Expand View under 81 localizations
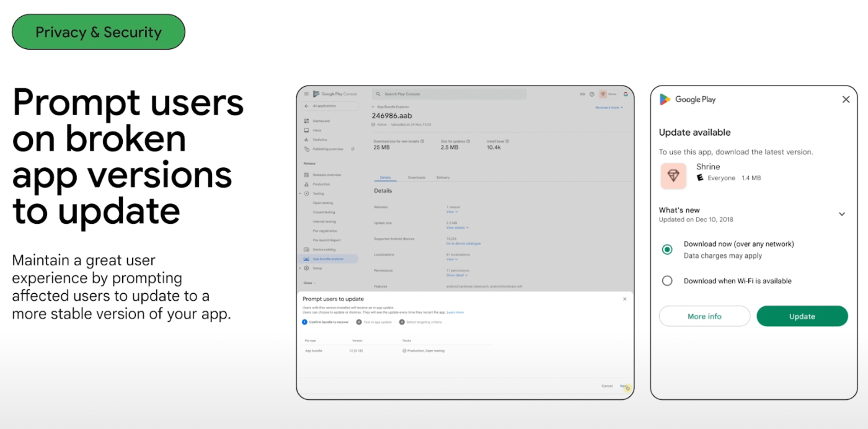The image size is (868, 429). (x=452, y=259)
